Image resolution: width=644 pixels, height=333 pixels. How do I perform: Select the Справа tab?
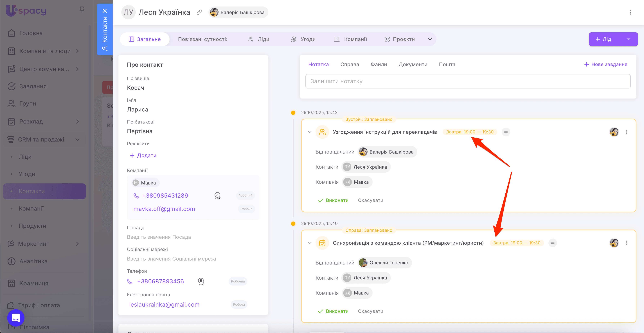coord(350,64)
